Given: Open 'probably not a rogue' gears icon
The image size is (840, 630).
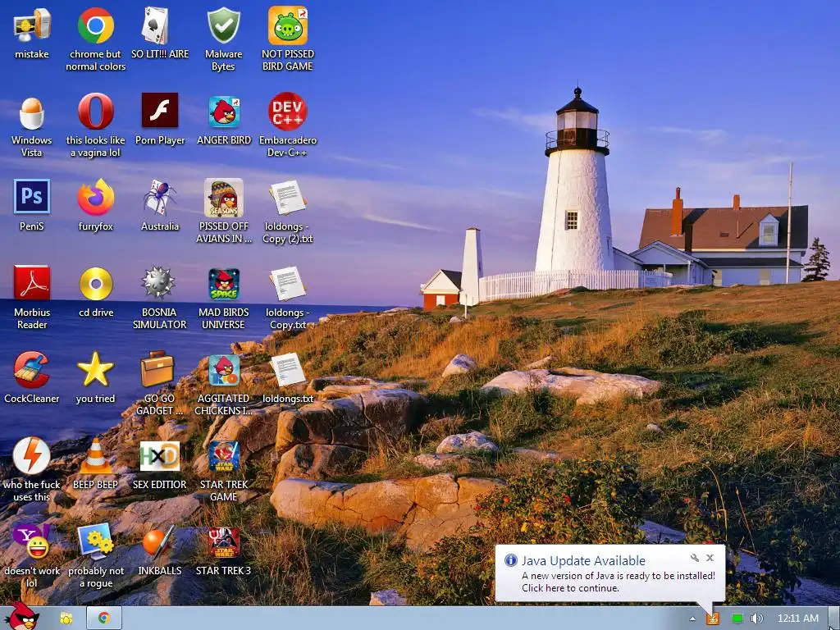Looking at the screenshot, I should pos(96,541).
